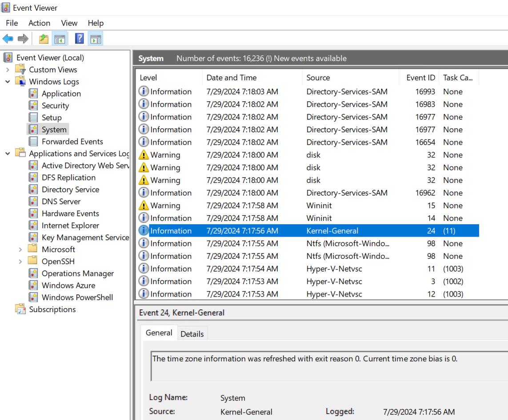This screenshot has height=420, width=508.
Task: Click the Up one level folder icon
Action: click(x=44, y=39)
